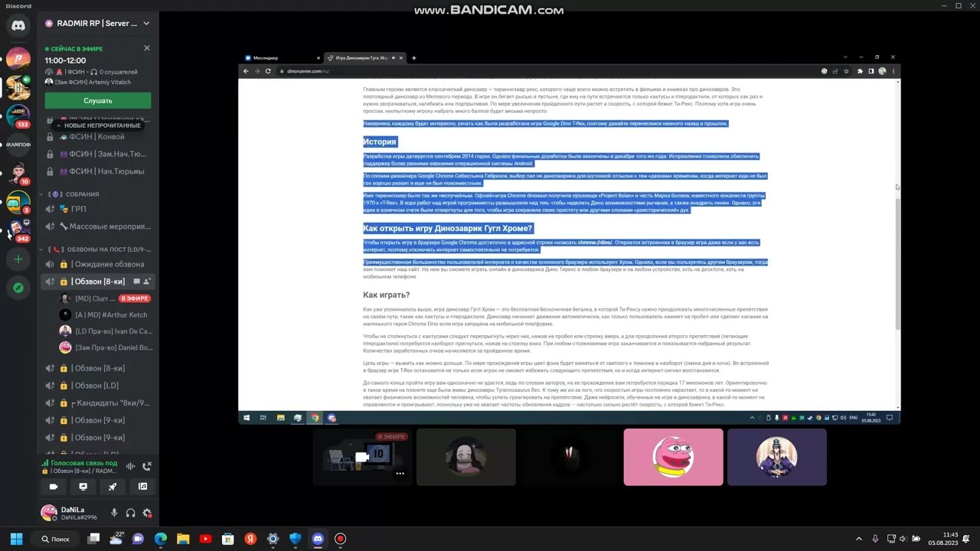Toggle noise suppression icon

pyautogui.click(x=131, y=465)
